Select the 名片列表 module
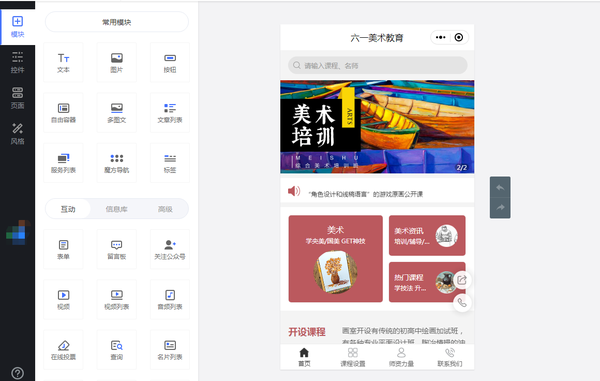This screenshot has height=381, width=600. coord(170,350)
